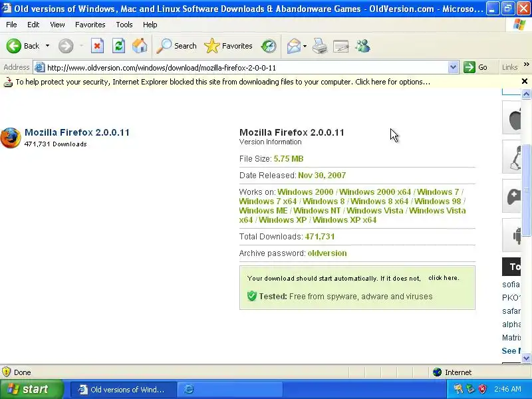The image size is (532, 399).
Task: Open the Windows ME link
Action: [x=263, y=211]
